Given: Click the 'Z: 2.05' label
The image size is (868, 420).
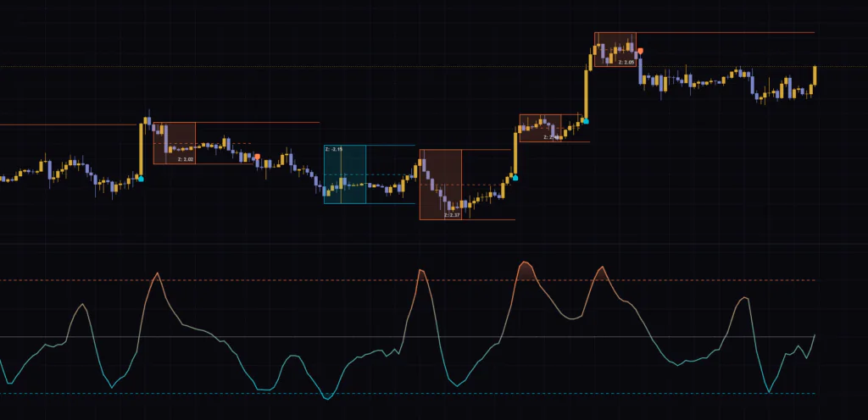Looking at the screenshot, I should 626,63.
